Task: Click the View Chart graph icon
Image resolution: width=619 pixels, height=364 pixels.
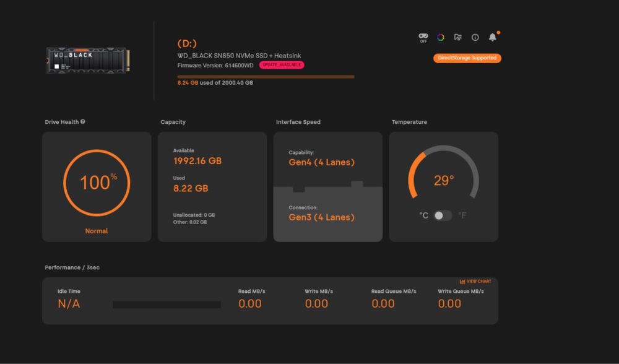Action: point(462,282)
